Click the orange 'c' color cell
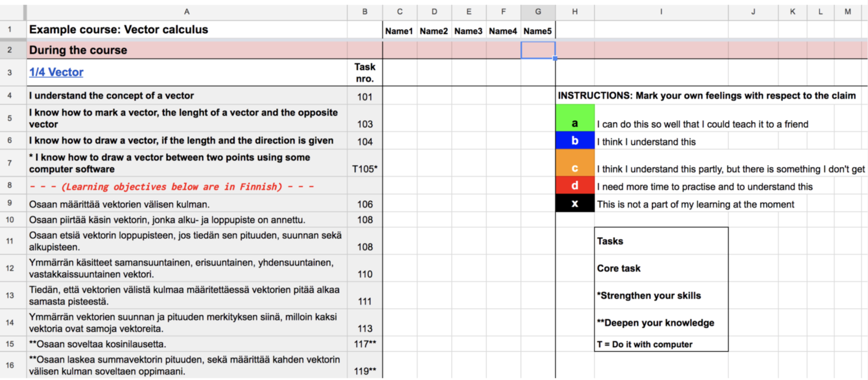This screenshot has height=380, width=868. click(x=575, y=162)
